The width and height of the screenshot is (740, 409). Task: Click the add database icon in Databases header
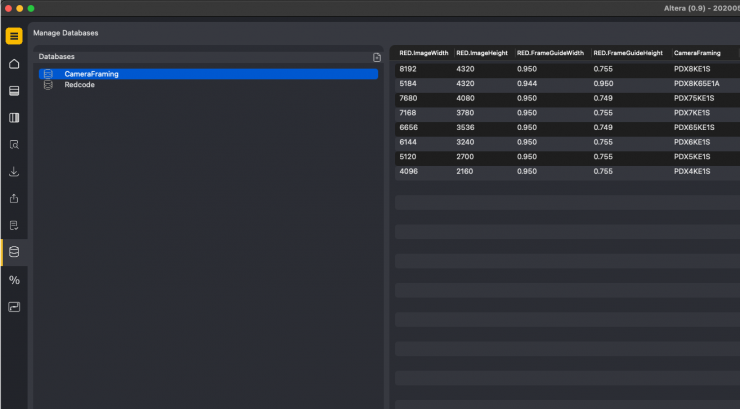(376, 57)
